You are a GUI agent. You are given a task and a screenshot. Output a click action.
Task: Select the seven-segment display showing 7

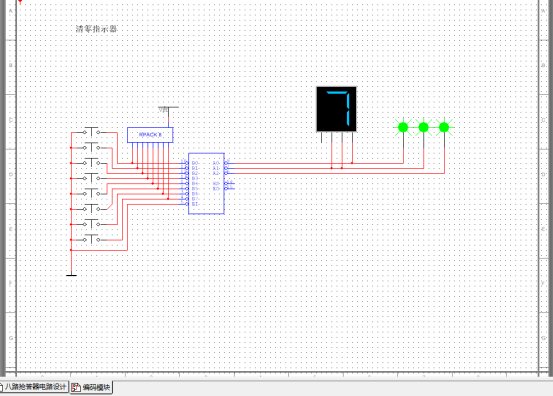(x=336, y=109)
